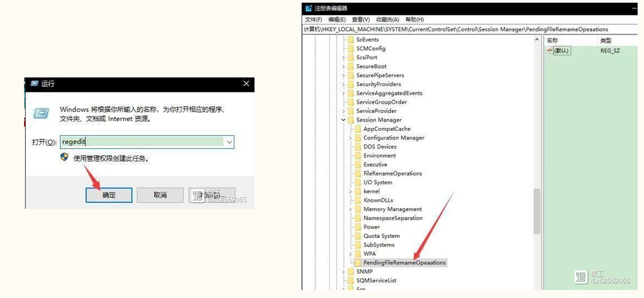Expand the SecurityProviders key
Image resolution: width=644 pixels, height=298 pixels.
[344, 84]
